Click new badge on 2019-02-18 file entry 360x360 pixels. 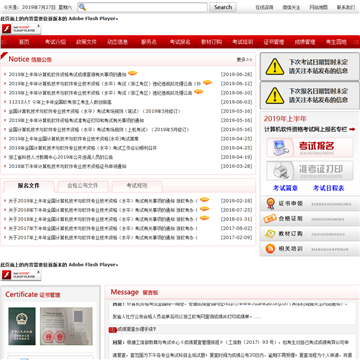coord(204,200)
